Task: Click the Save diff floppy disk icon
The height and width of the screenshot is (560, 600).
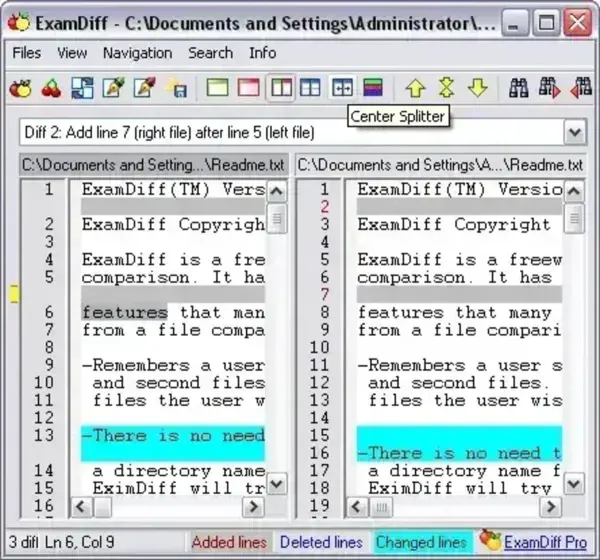Action: tap(176, 88)
